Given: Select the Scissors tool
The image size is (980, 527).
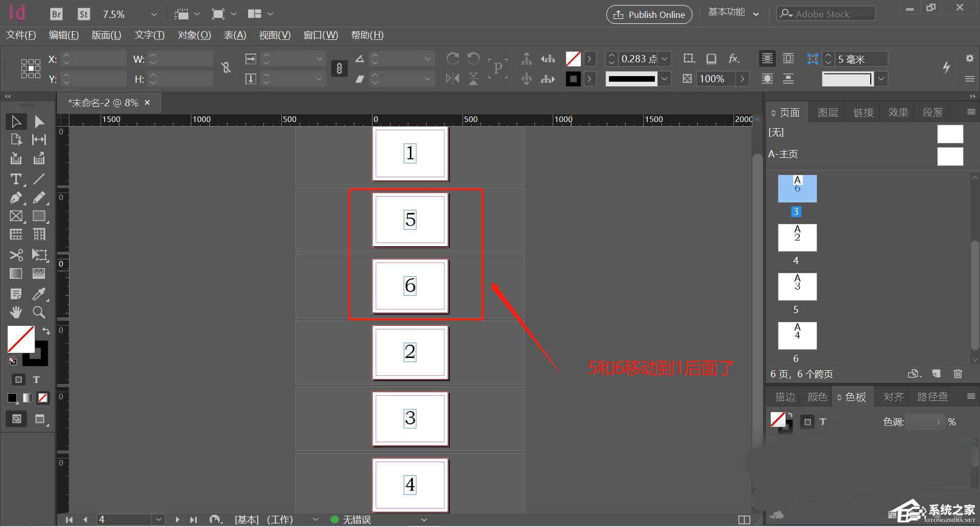Looking at the screenshot, I should [16, 254].
